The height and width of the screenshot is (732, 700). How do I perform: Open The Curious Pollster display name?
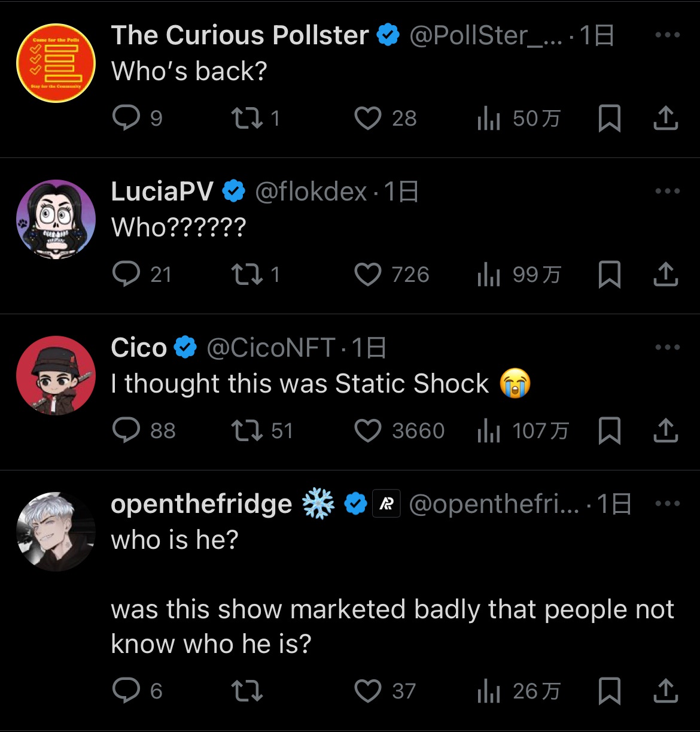tap(240, 35)
